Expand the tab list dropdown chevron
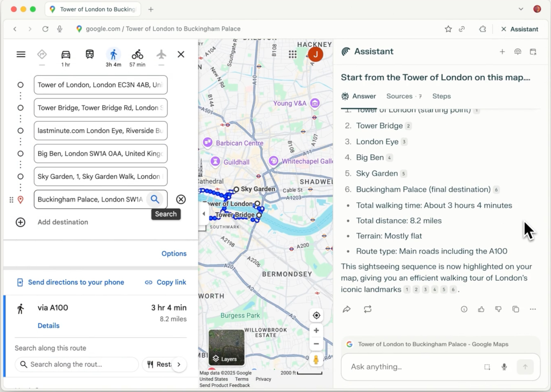Screen dimensions: 551x392 (x=521, y=9)
